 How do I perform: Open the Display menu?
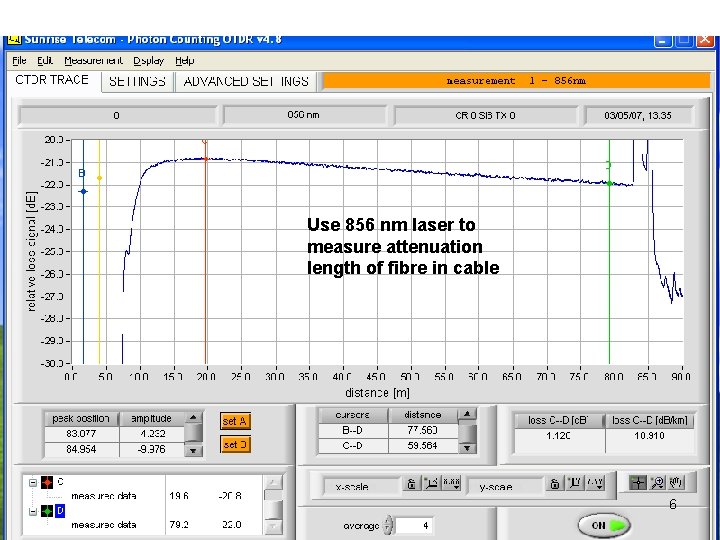point(148,61)
